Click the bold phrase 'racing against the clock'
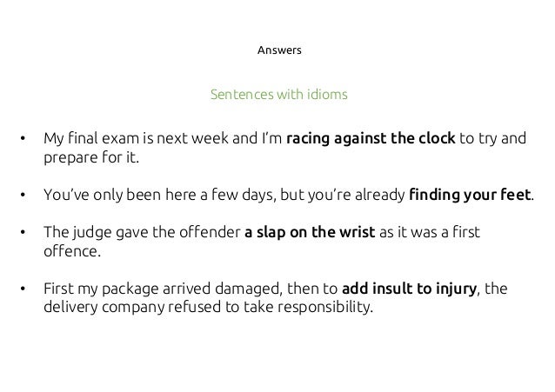This screenshot has width=555, height=392. (x=371, y=138)
